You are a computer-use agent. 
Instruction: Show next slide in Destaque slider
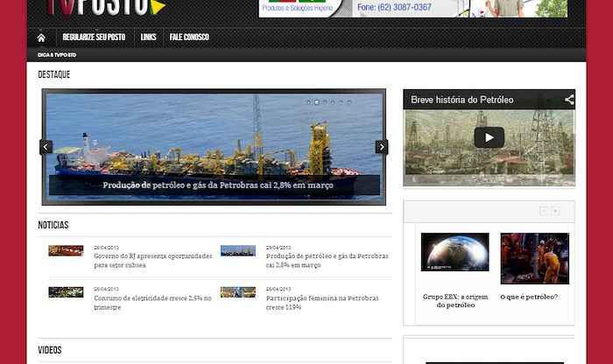pyautogui.click(x=382, y=147)
